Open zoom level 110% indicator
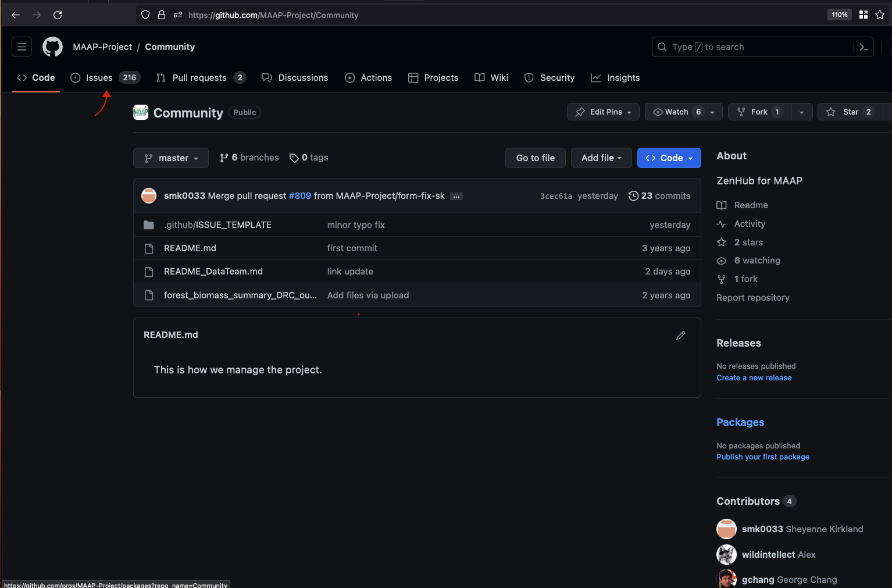 [839, 15]
